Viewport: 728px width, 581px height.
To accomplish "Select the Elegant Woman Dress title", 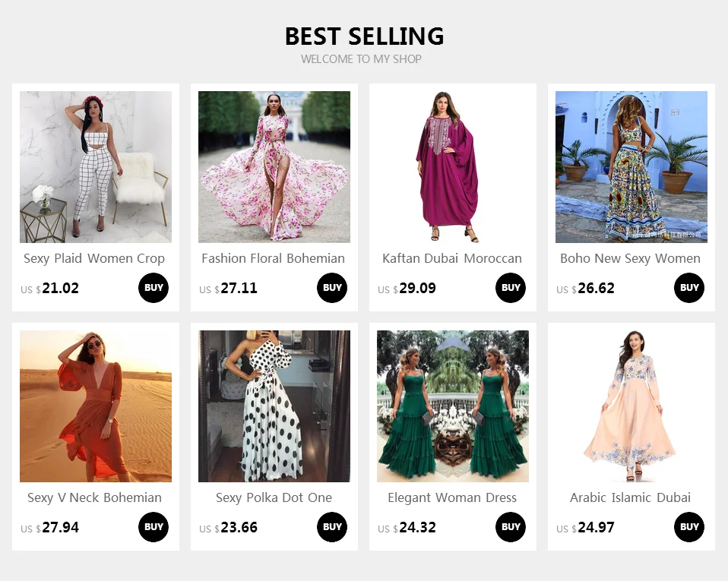I will (452, 498).
